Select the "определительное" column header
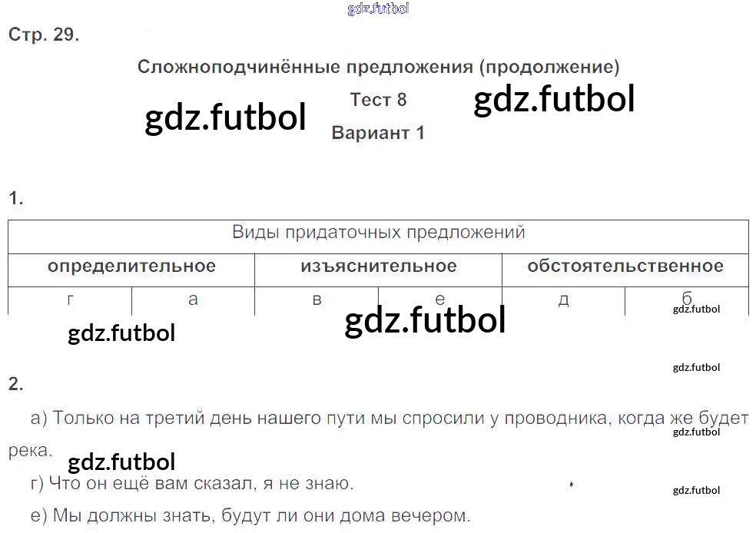The image size is (756, 533). (x=131, y=266)
